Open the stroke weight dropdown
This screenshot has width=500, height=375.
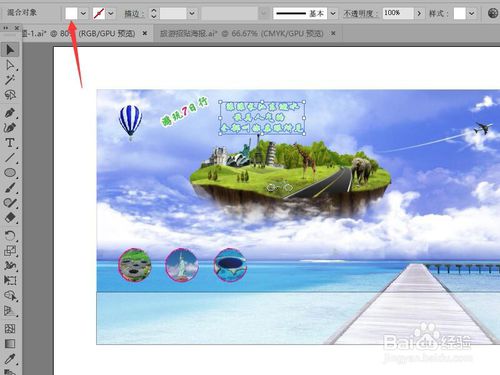point(192,13)
